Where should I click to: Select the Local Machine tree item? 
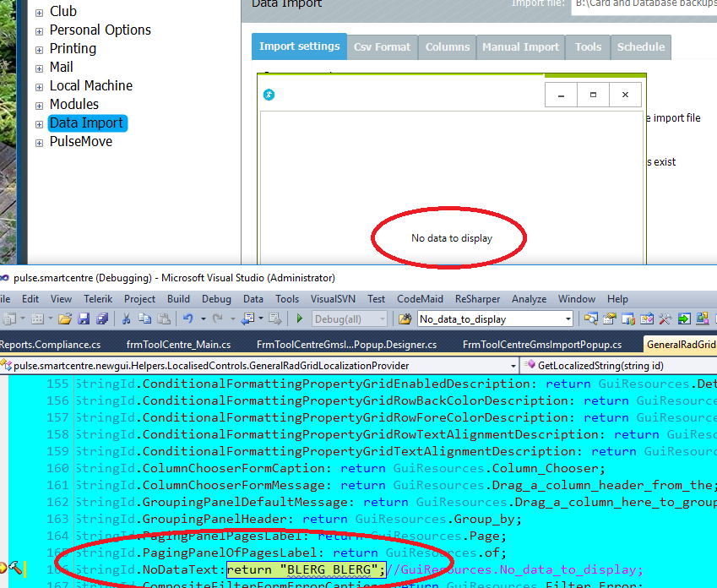91,85
